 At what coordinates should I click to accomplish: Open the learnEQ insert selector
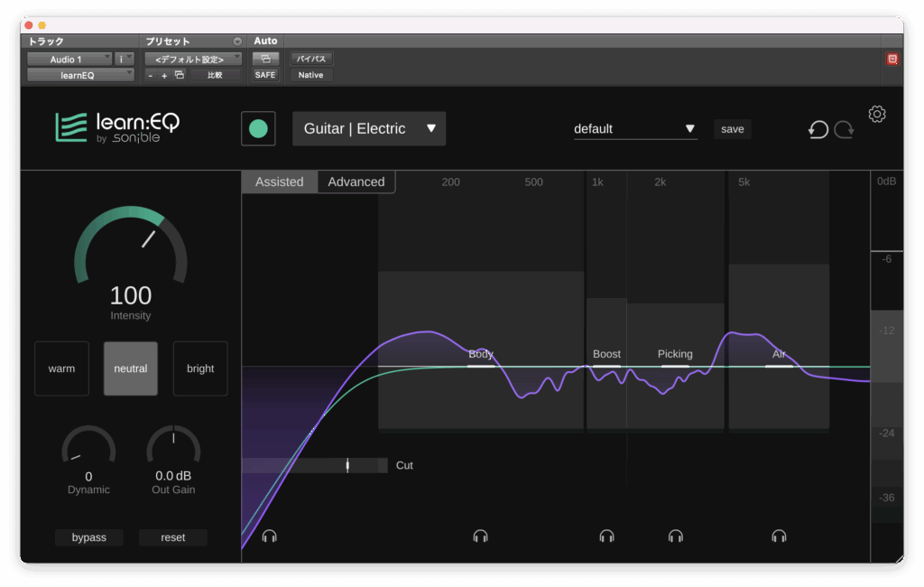[80, 75]
